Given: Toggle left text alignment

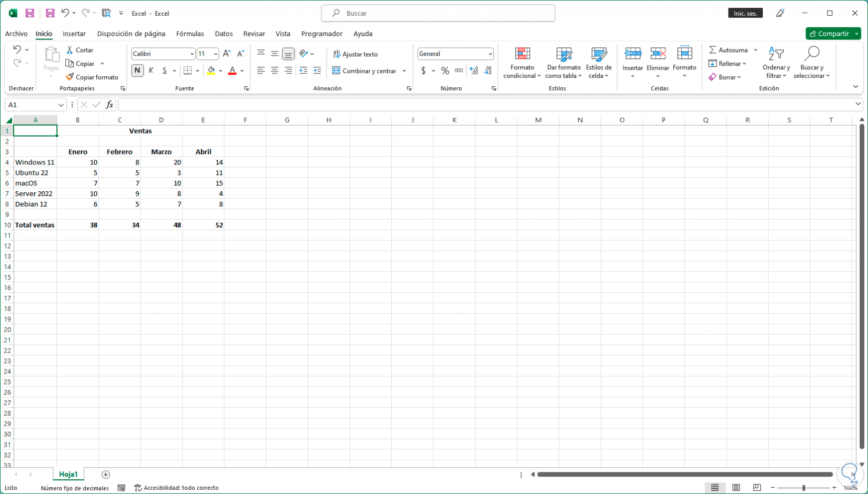Looking at the screenshot, I should point(261,70).
